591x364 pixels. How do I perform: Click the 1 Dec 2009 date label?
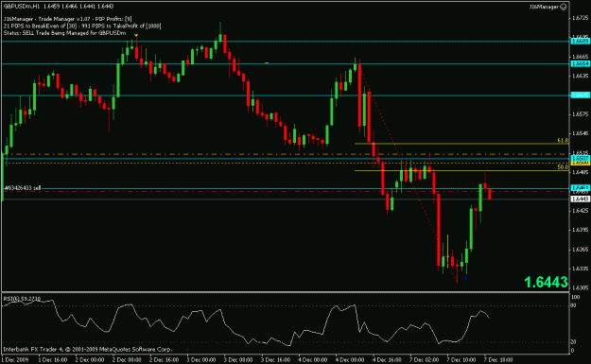click(15, 359)
